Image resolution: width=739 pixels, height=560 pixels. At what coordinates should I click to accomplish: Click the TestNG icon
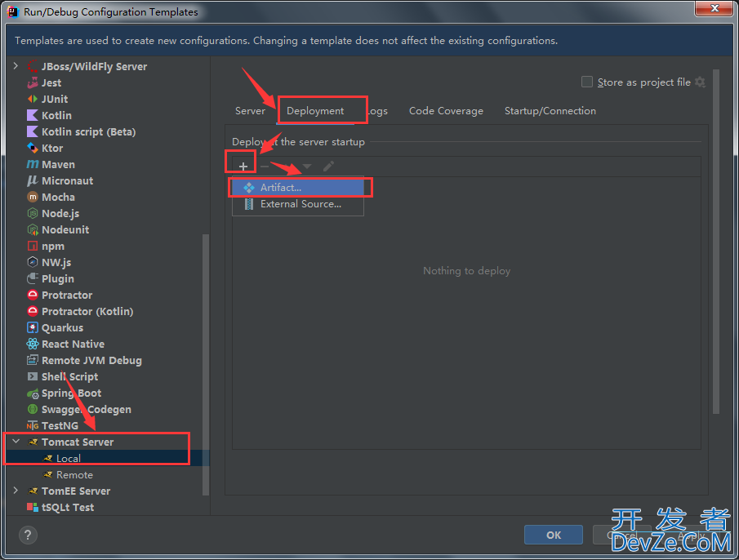32,426
